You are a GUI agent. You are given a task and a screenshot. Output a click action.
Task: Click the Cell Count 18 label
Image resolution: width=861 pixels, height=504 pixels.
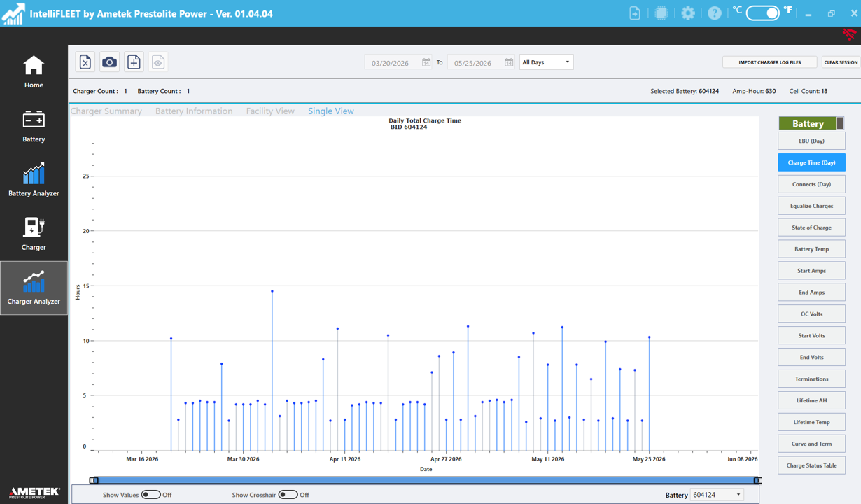[808, 91]
